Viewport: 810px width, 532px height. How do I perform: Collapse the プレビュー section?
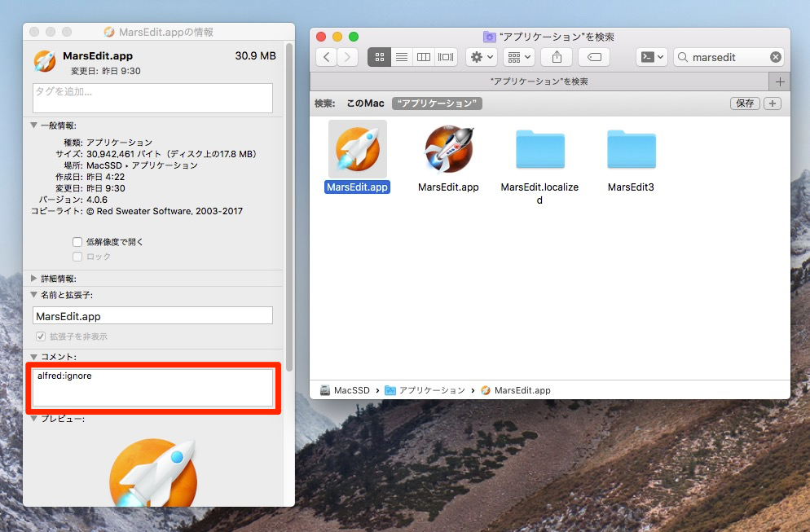pyautogui.click(x=33, y=419)
